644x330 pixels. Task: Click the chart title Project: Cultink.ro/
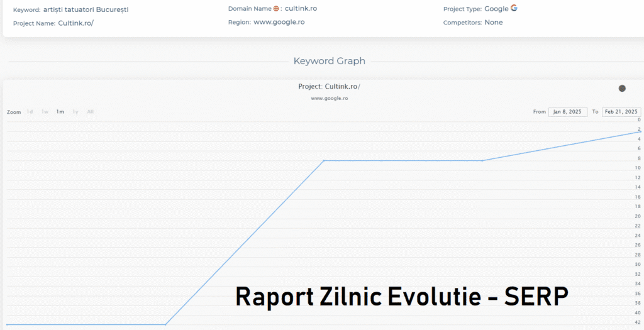329,87
